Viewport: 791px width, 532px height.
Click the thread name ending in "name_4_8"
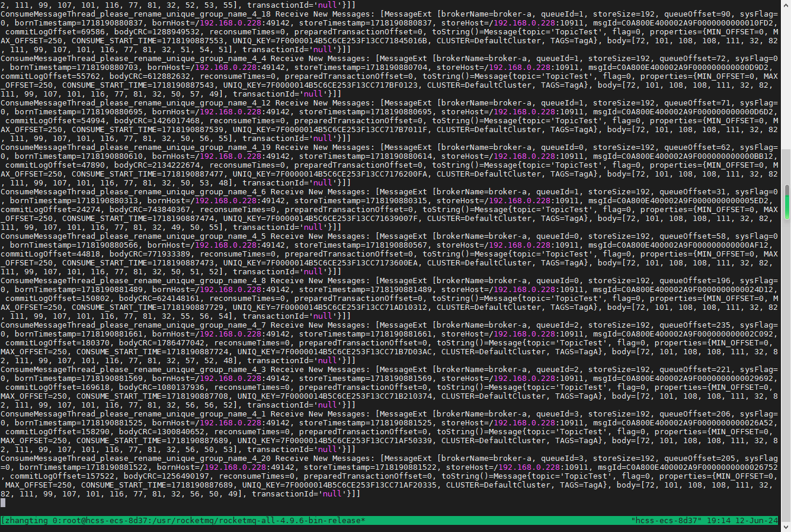133,281
